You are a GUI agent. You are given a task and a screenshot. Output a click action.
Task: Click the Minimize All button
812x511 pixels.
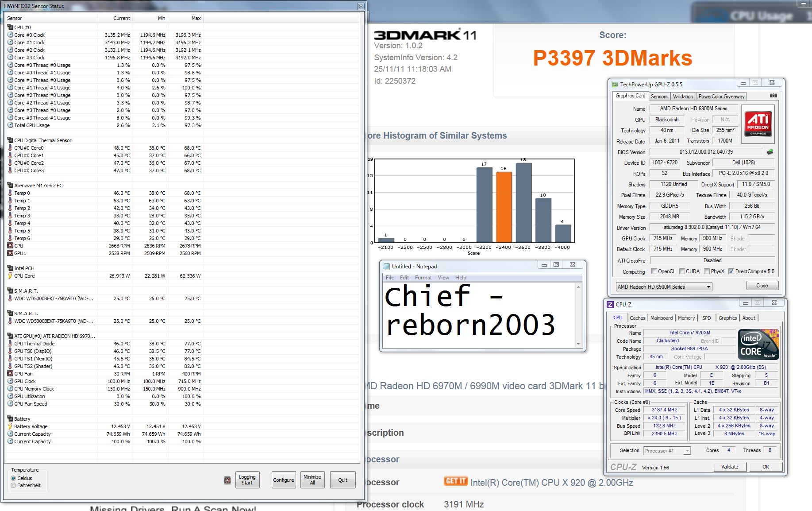tap(312, 480)
